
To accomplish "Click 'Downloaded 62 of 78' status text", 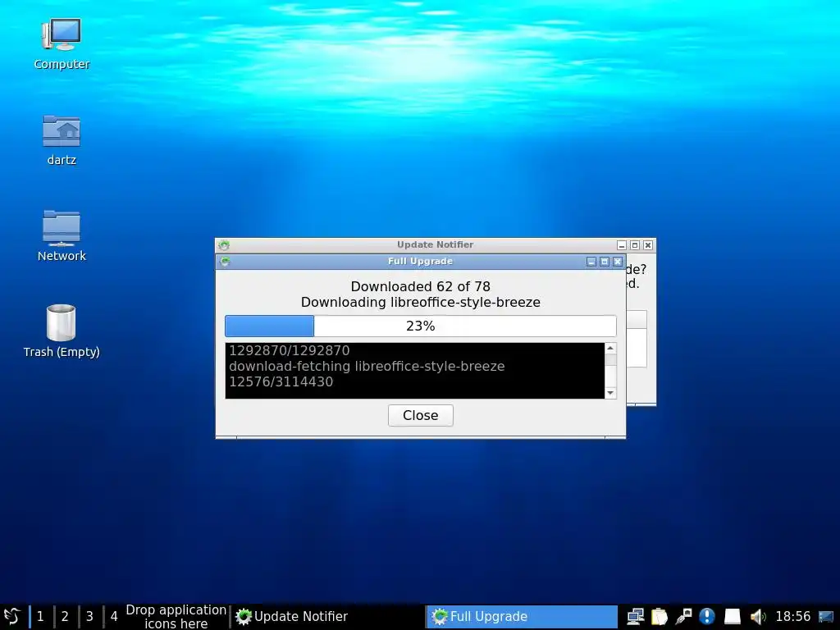I will pyautogui.click(x=421, y=286).
